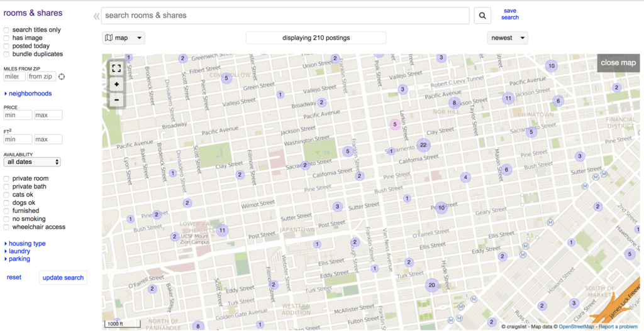
Task: Click the 4 cluster near Pine Street
Action: pyautogui.click(x=465, y=178)
